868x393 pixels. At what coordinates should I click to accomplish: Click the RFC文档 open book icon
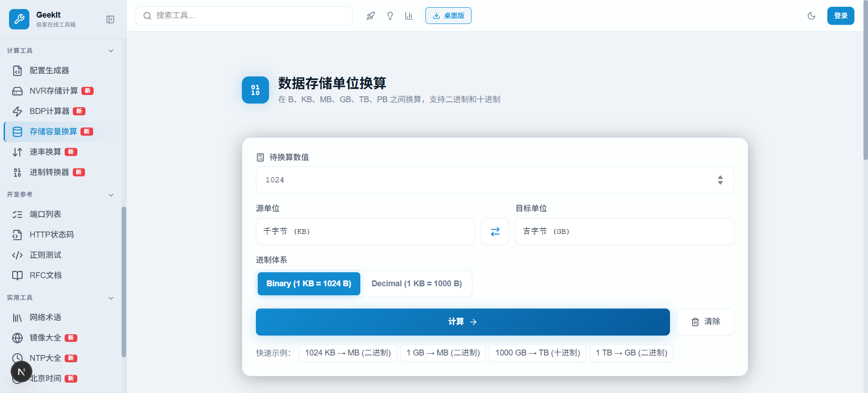point(17,275)
